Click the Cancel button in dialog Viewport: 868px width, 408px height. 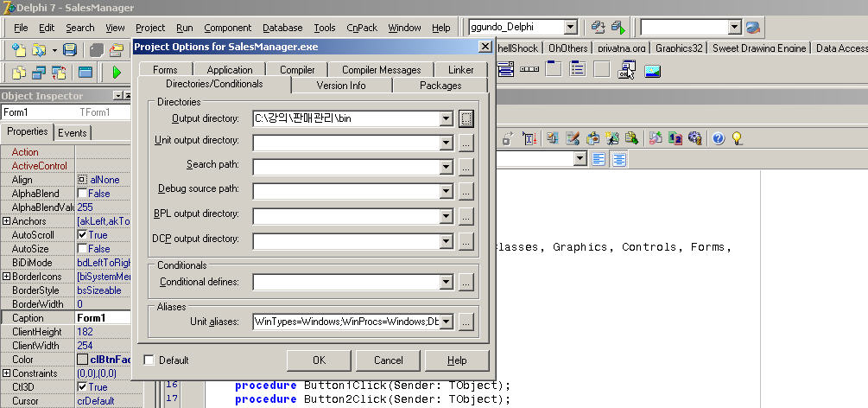[x=389, y=360]
